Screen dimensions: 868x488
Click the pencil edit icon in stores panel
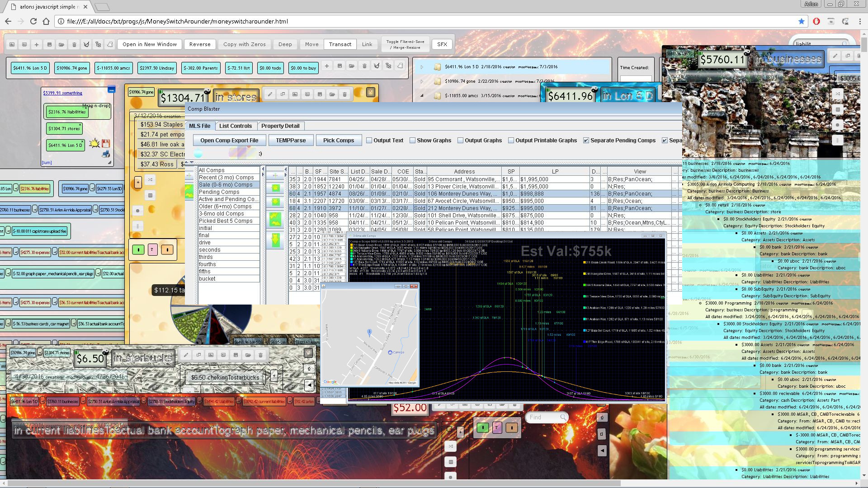270,94
